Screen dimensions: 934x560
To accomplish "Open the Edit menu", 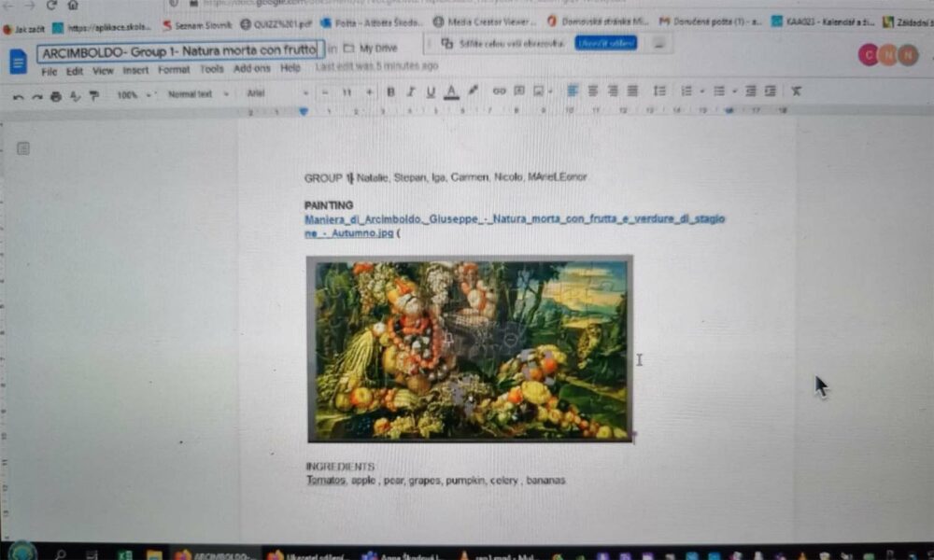I will click(75, 72).
